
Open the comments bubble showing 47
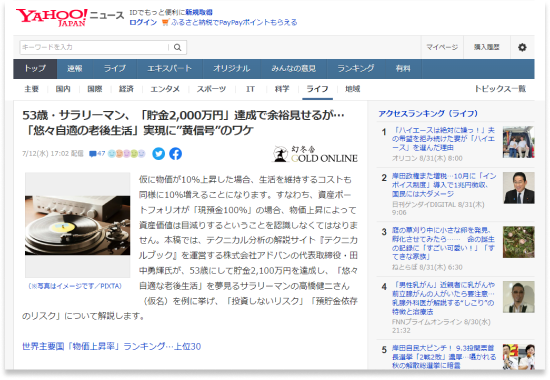tap(97, 154)
